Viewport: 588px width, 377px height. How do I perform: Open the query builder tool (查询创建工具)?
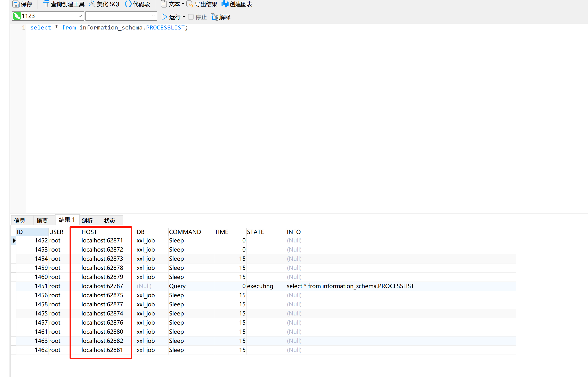46,4
